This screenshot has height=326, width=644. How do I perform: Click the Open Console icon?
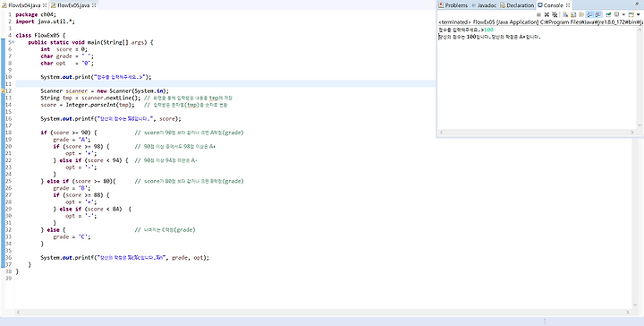631,14
